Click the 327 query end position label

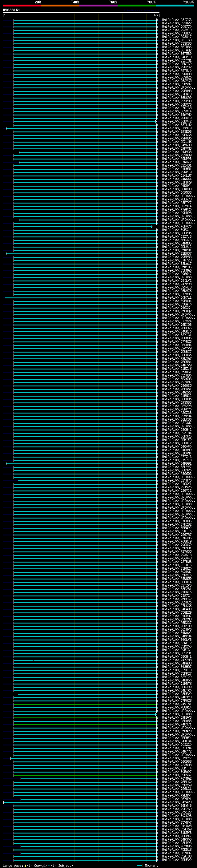click(x=155, y=15)
